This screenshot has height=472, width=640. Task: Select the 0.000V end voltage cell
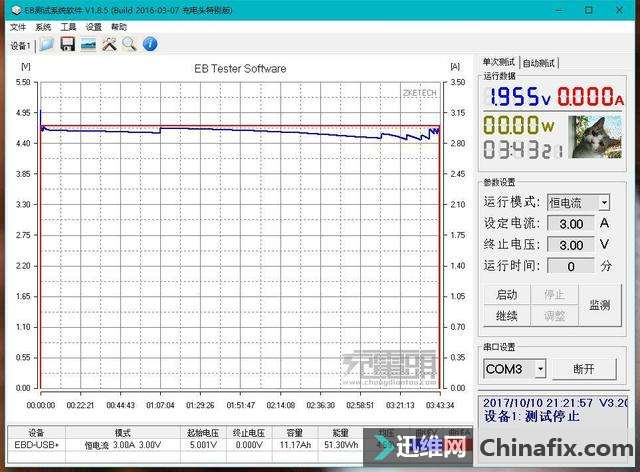coord(249,445)
